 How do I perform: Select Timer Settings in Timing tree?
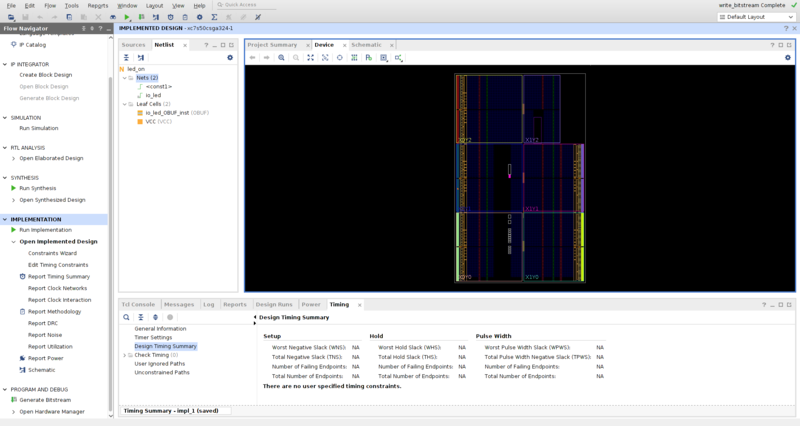pyautogui.click(x=153, y=337)
